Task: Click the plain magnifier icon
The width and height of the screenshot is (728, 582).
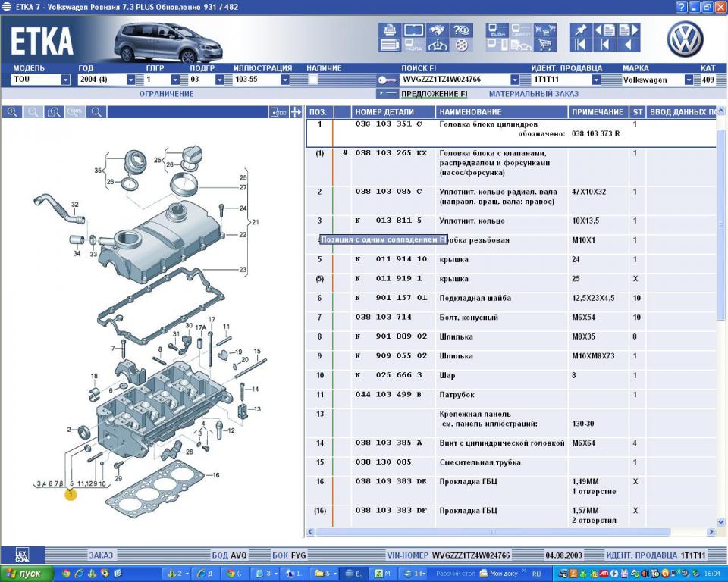Action: [96, 112]
